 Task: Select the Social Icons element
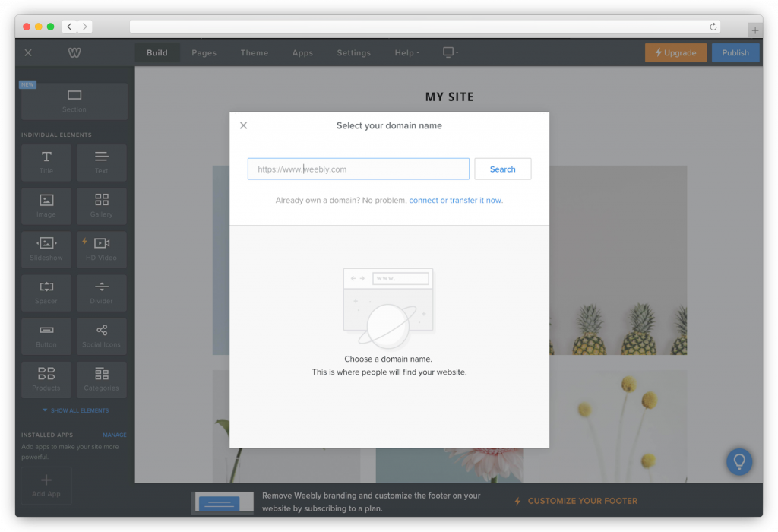(x=102, y=337)
